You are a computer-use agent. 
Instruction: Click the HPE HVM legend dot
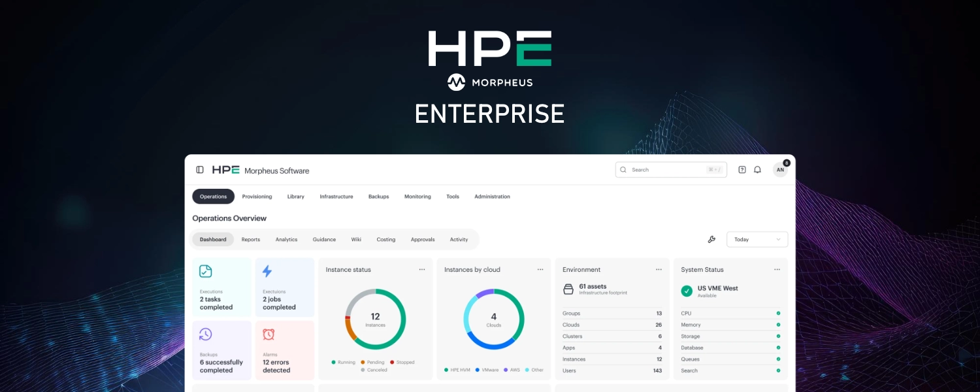446,370
